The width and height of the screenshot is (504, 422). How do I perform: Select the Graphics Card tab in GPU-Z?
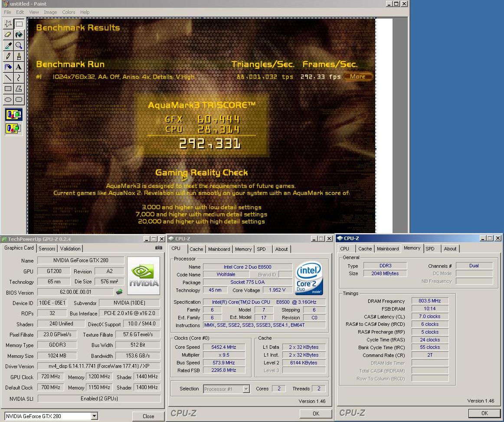[19, 248]
